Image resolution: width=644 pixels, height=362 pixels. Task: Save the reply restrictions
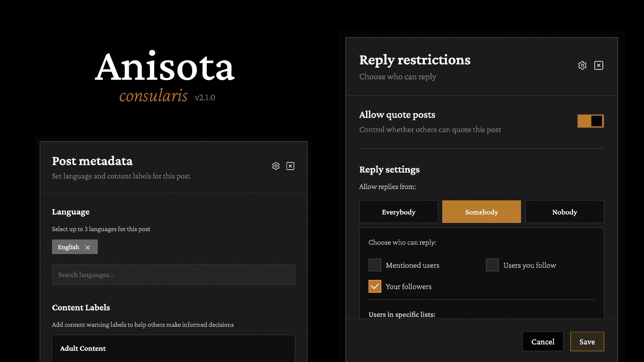587,342
